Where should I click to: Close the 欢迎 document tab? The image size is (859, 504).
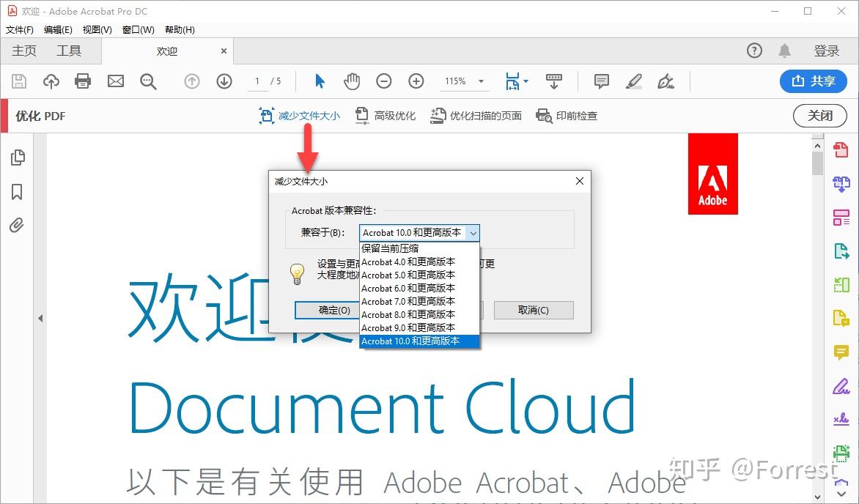224,51
